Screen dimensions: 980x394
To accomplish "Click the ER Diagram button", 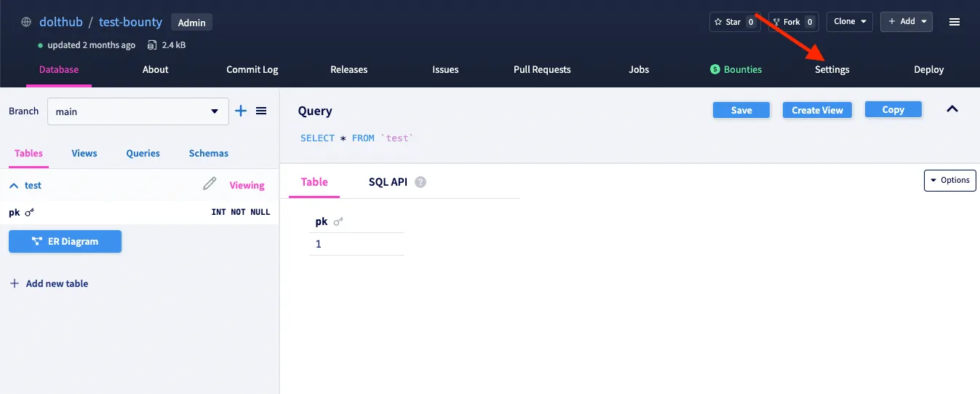I will tap(65, 242).
